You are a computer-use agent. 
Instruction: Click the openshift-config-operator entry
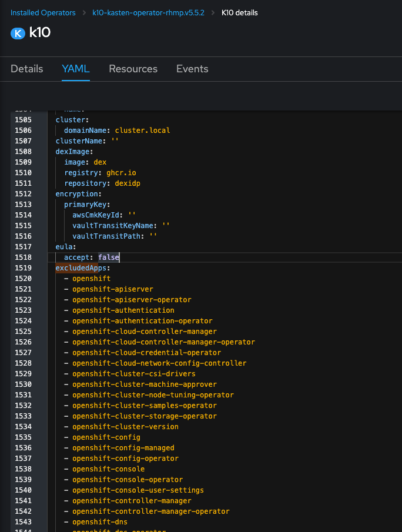click(126, 459)
